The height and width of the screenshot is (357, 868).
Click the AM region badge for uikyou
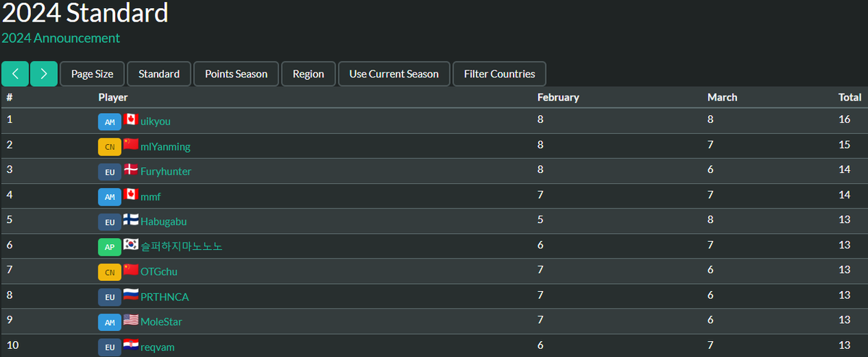click(109, 122)
